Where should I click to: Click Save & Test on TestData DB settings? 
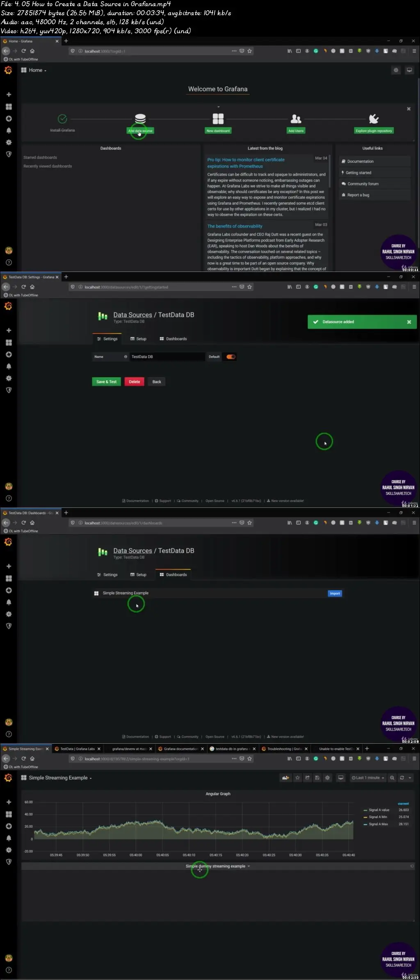pos(106,381)
